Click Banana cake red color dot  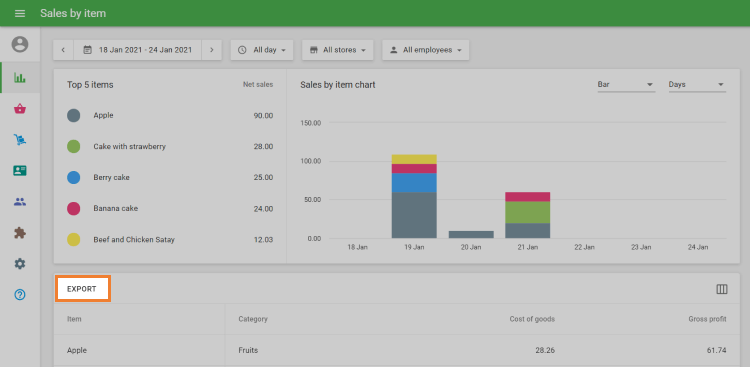(x=73, y=209)
